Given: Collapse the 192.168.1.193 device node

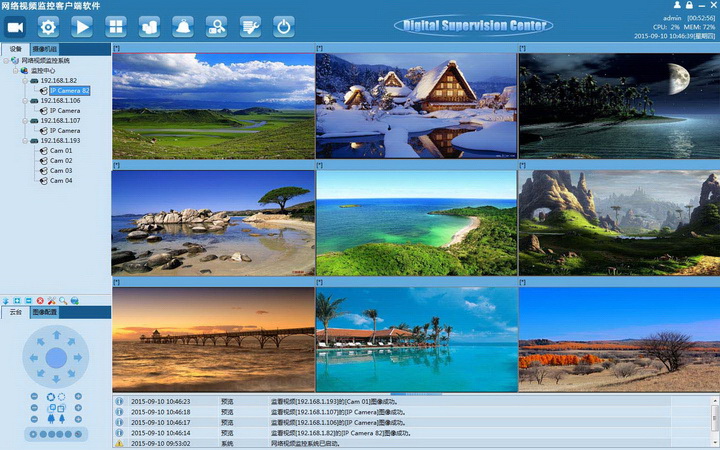Looking at the screenshot, I should coord(25,141).
